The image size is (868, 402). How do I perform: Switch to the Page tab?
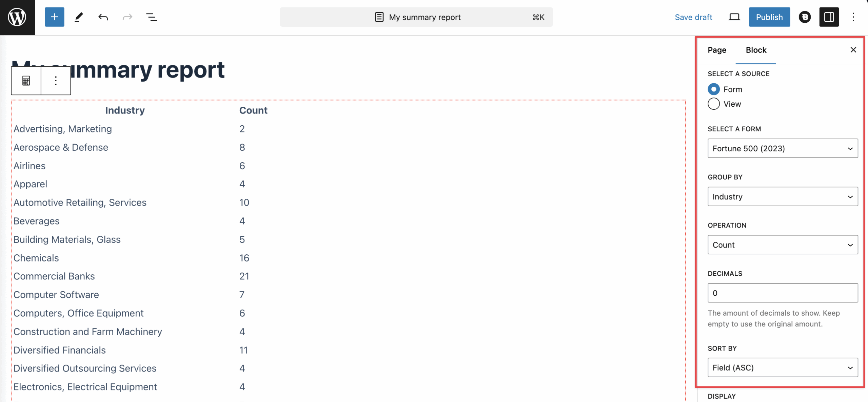point(717,50)
